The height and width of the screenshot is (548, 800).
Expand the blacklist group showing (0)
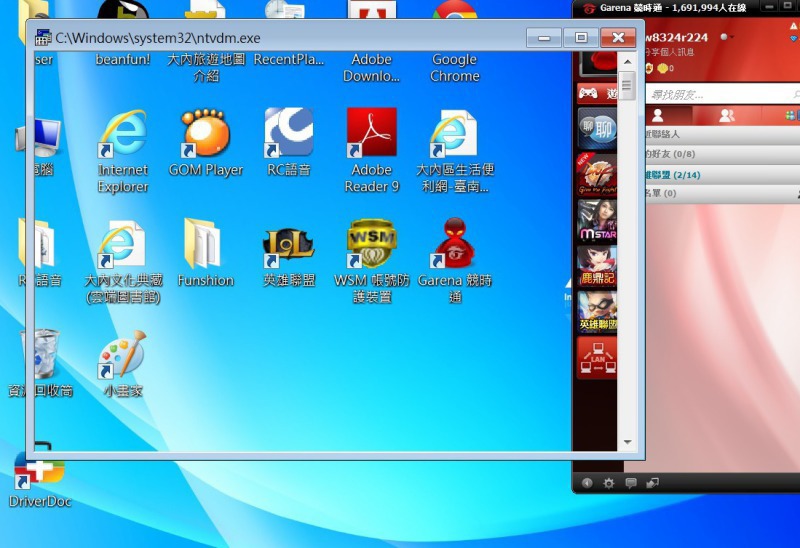pyautogui.click(x=722, y=193)
